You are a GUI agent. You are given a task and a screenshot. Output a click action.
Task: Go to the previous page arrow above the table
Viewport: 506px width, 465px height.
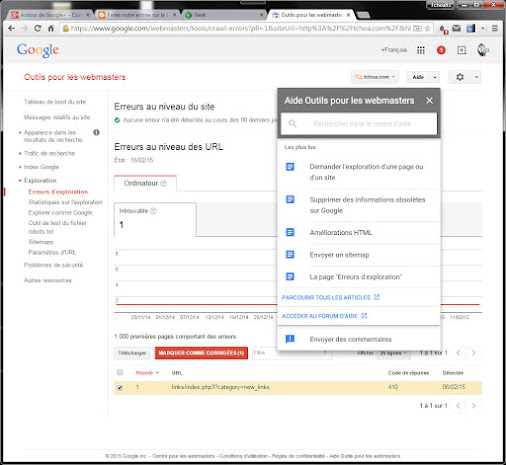click(x=458, y=352)
